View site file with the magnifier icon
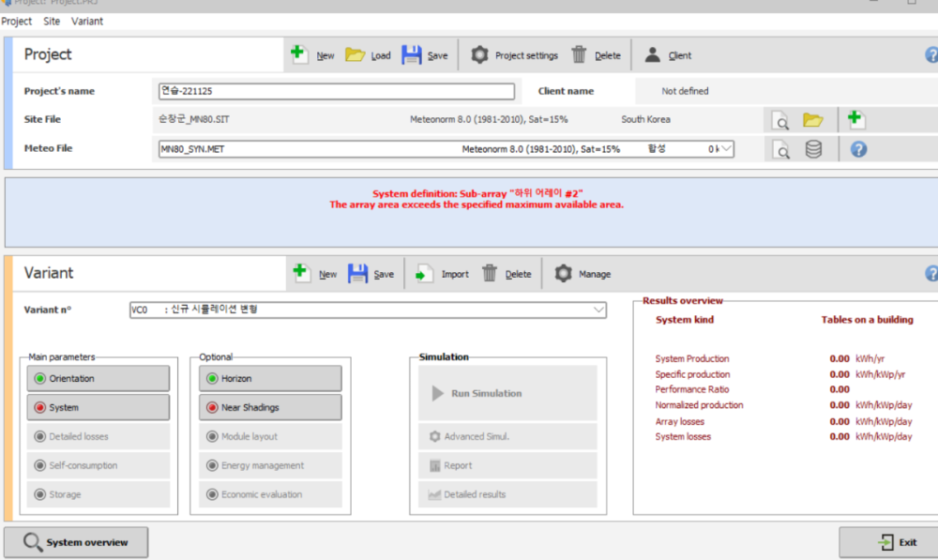938x560 pixels. tap(780, 120)
